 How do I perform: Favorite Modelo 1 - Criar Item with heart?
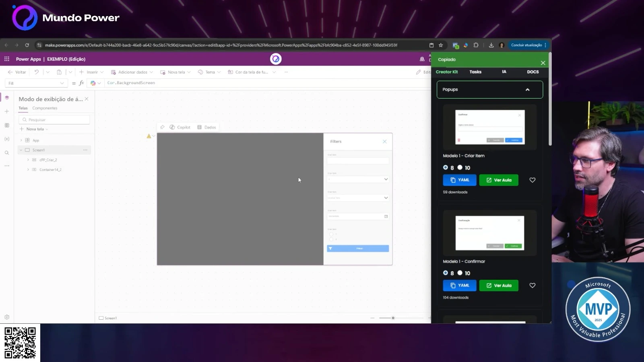coord(532,180)
